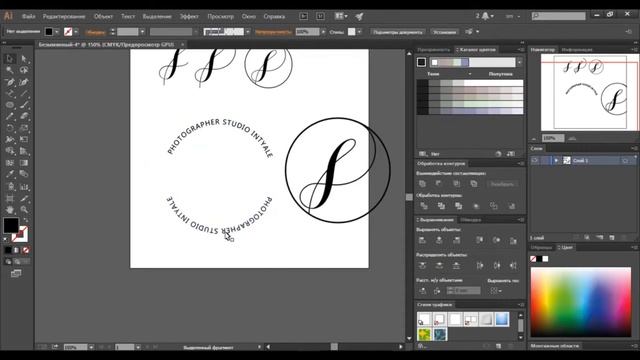Click the orange Обводка stroke link

click(96, 32)
